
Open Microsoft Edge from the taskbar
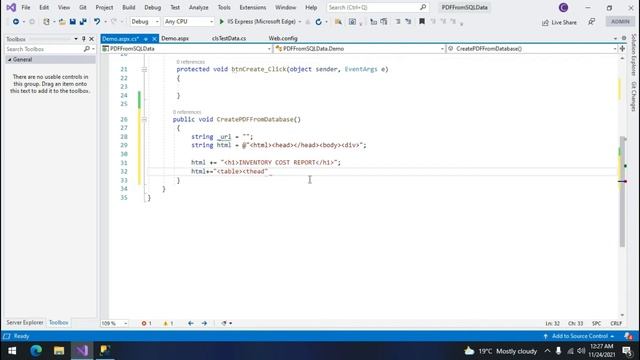point(36,351)
